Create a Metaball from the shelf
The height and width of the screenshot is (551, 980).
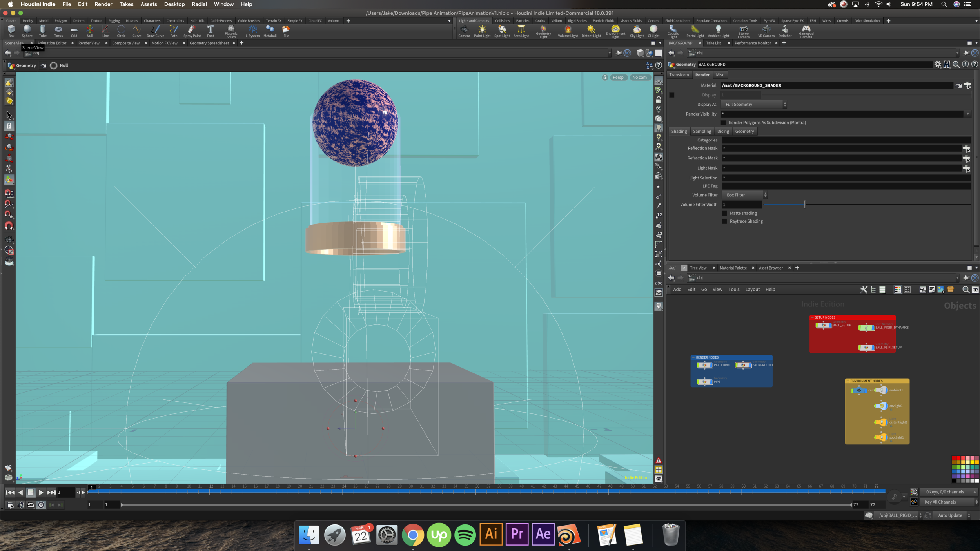pos(270,31)
